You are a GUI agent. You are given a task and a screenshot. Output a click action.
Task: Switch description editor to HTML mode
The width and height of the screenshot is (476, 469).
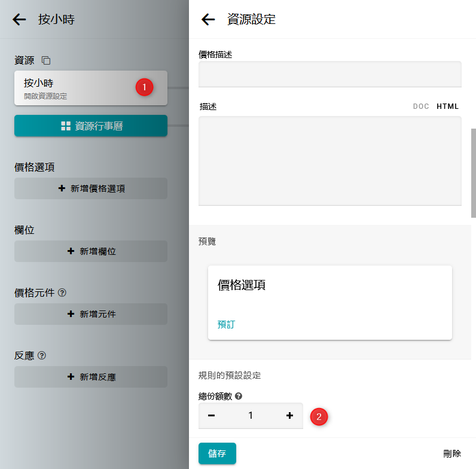(447, 106)
